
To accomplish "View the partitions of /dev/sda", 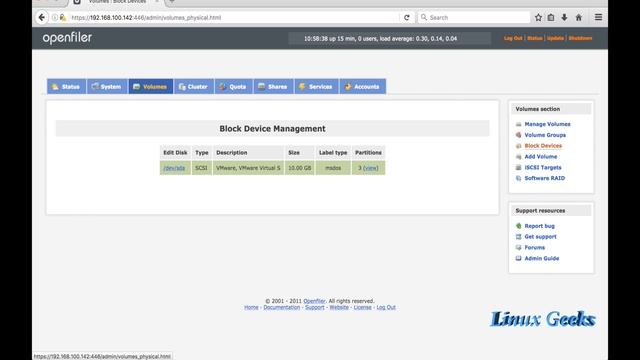I will (x=371, y=168).
